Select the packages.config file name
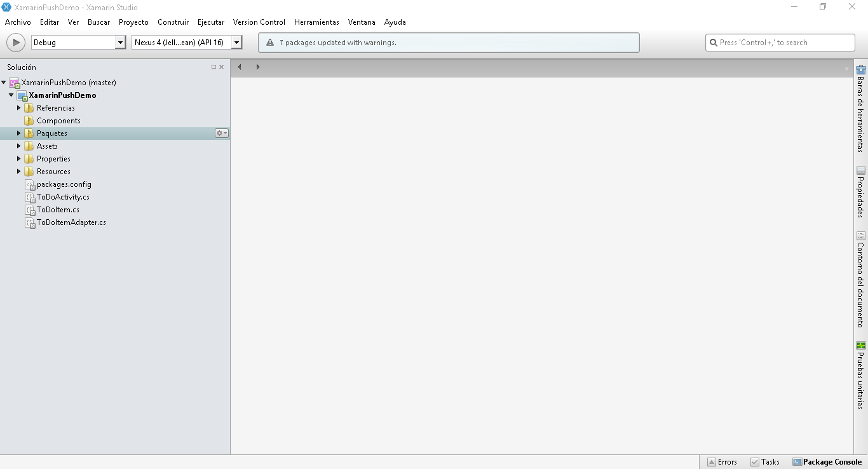 (x=64, y=184)
